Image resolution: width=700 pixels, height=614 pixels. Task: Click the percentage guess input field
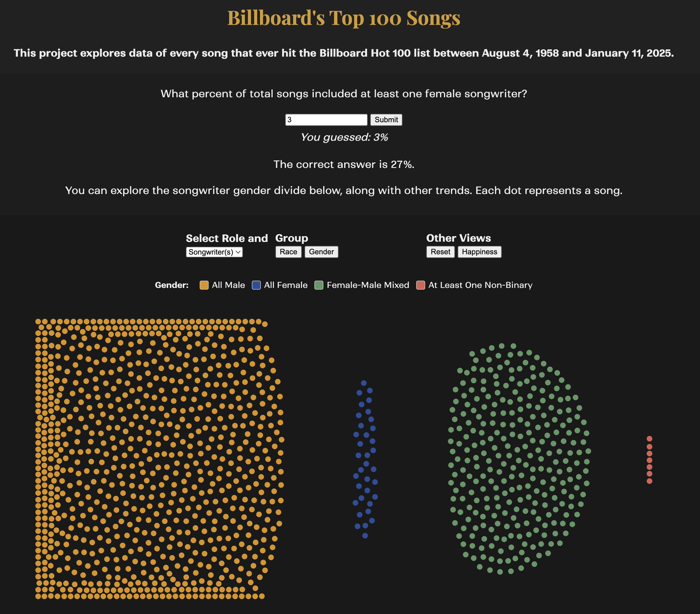tap(326, 120)
